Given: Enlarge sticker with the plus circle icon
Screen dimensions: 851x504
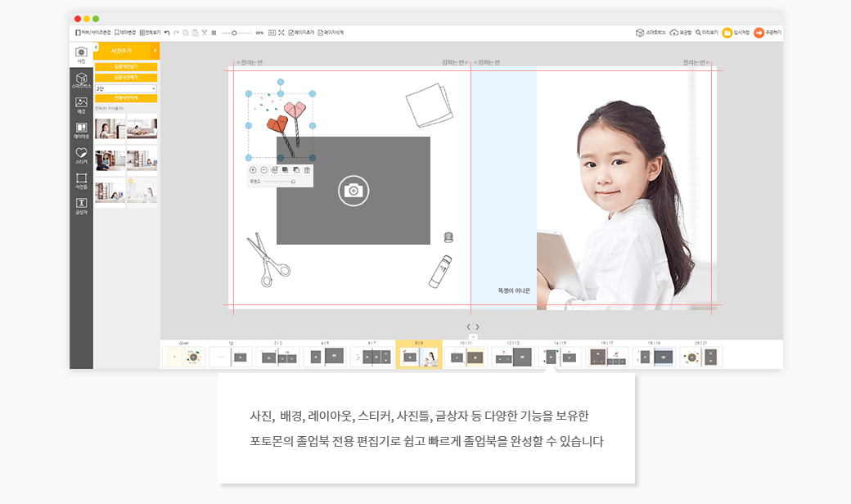Looking at the screenshot, I should 253,170.
